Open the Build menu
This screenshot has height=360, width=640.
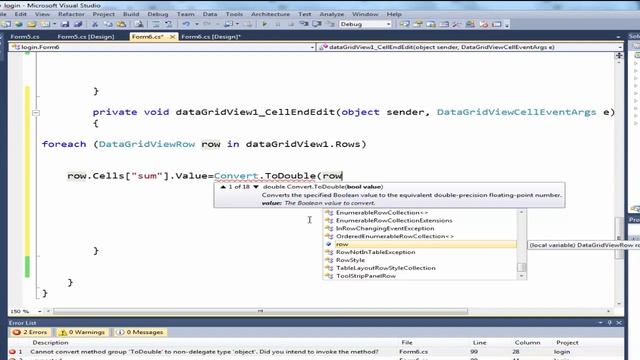[131, 14]
